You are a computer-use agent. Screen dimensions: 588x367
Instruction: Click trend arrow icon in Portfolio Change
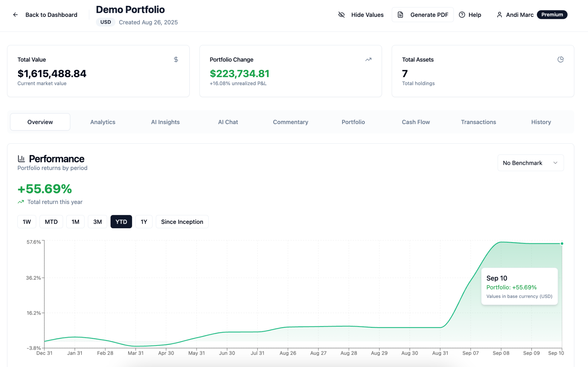tap(368, 59)
